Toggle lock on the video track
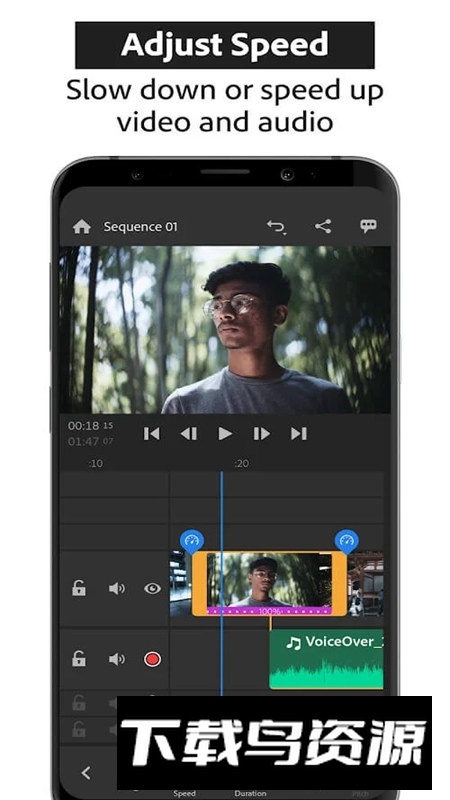450x800 pixels. (x=79, y=588)
